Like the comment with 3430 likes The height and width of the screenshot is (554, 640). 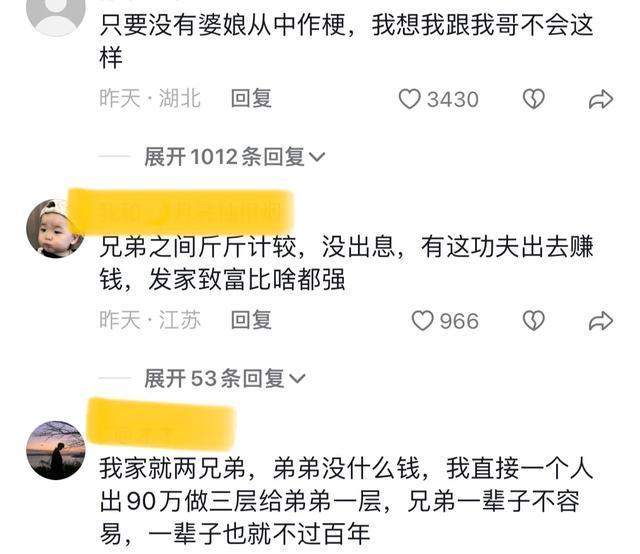(409, 99)
